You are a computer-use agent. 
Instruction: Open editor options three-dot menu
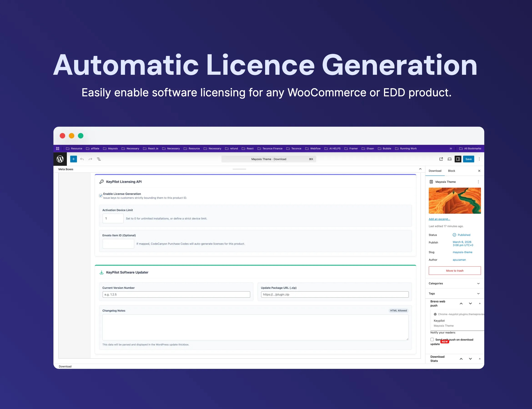(479, 159)
